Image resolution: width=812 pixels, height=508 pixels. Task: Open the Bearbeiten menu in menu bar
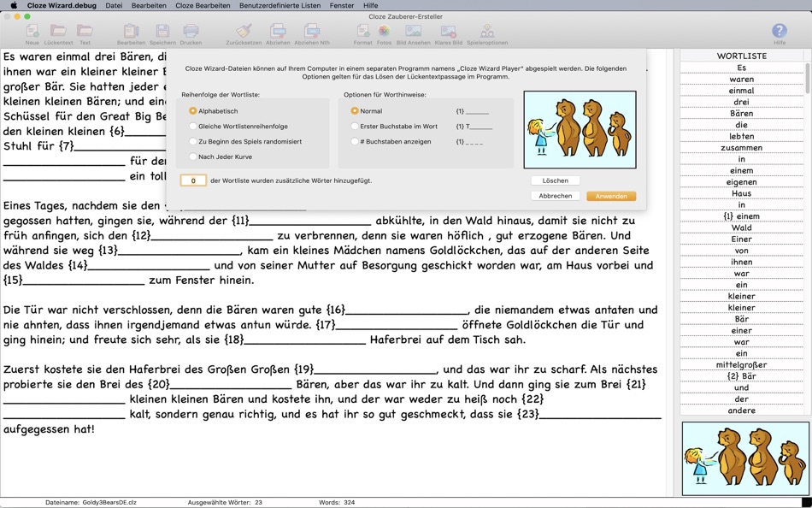(149, 5)
